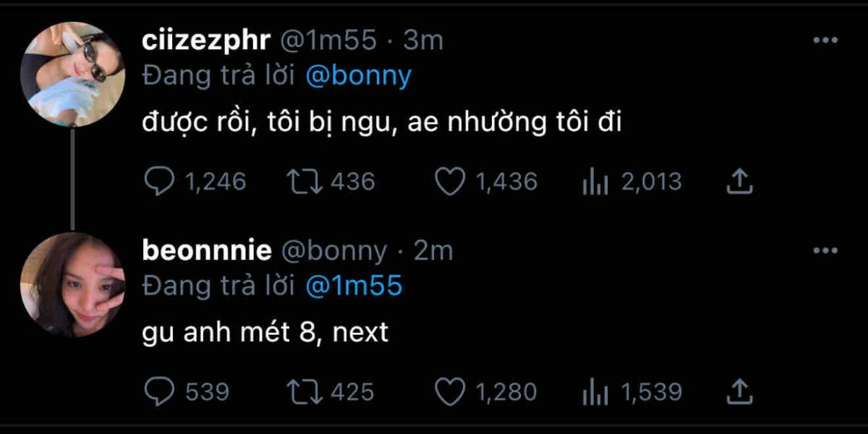The width and height of the screenshot is (868, 434).
Task: Click the @1m55 reply mention link
Action: (354, 286)
